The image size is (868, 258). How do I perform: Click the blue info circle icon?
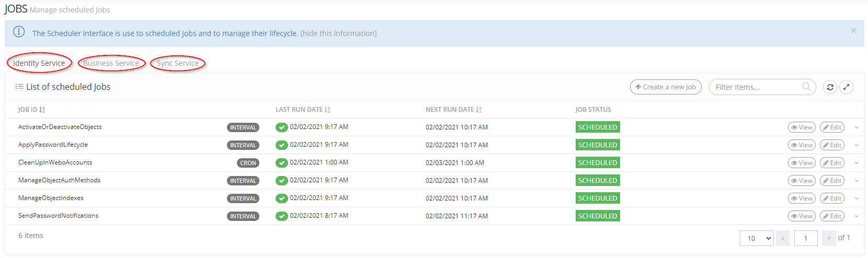click(x=19, y=32)
